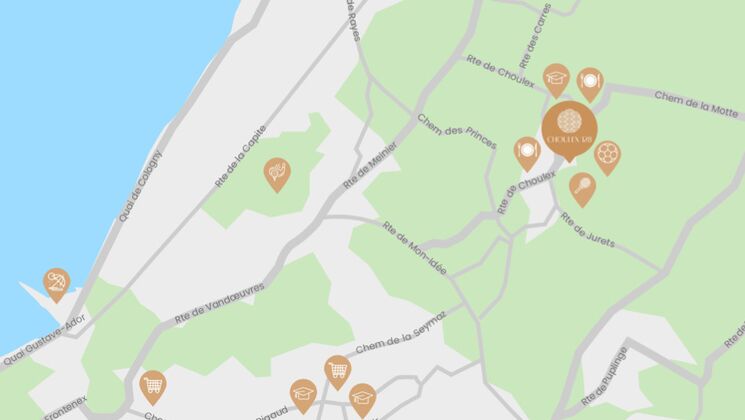Click the Quai Gustave-Ador label

pos(44,341)
